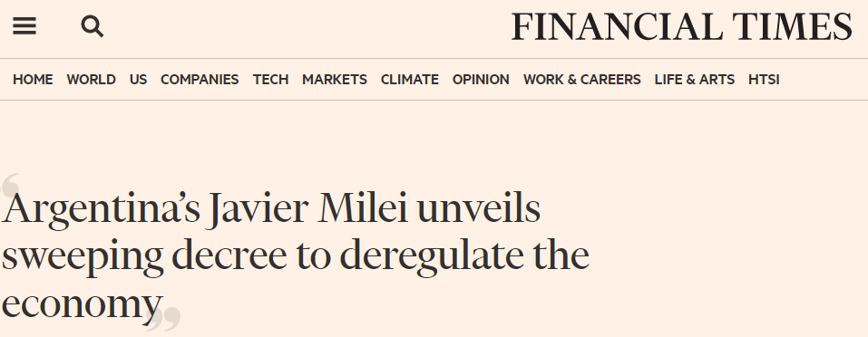
Task: Click the closing quotation mark decoration
Action: point(164,321)
